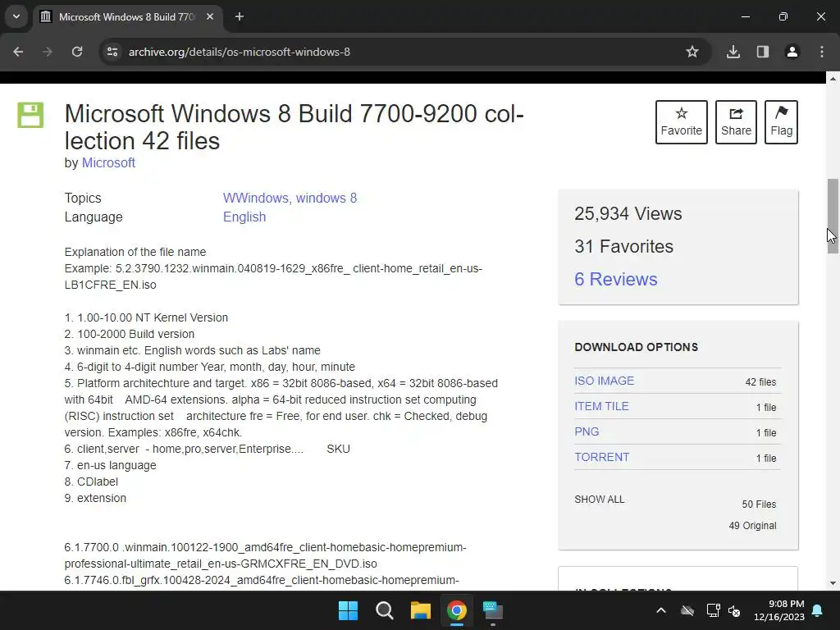Click the browser forward arrow
This screenshot has width=840, height=630.
tap(48, 52)
